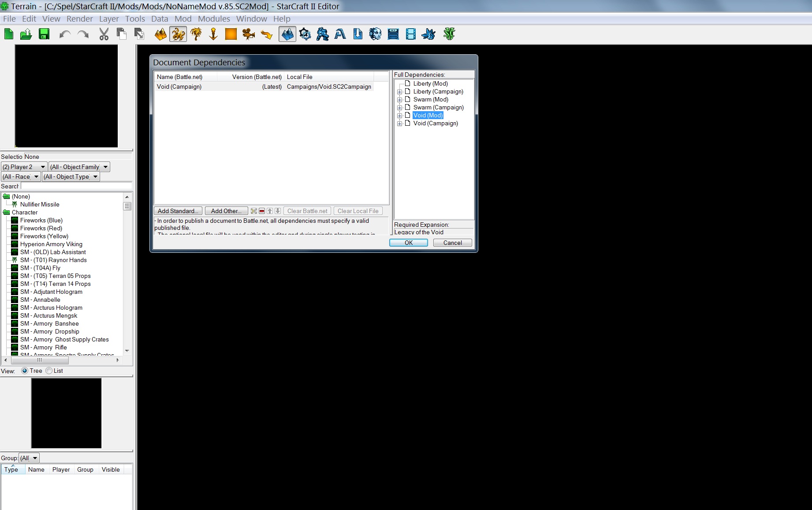This screenshot has height=510, width=812.
Task: Click the Add Standard... button
Action: pyautogui.click(x=178, y=211)
